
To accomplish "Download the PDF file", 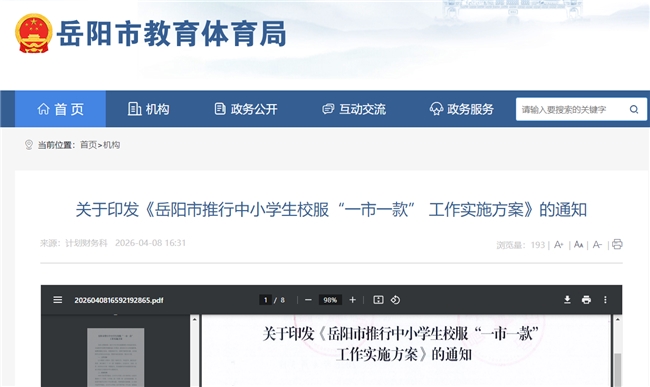I will [x=567, y=300].
